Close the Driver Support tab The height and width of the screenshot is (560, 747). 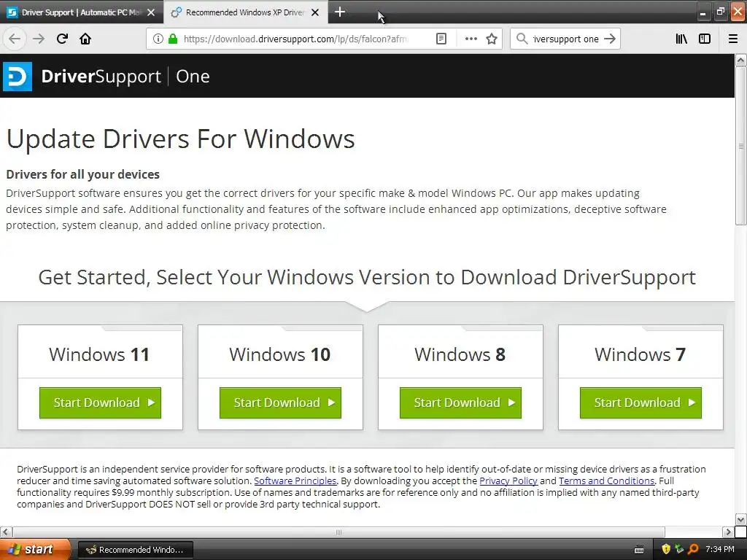coord(151,12)
